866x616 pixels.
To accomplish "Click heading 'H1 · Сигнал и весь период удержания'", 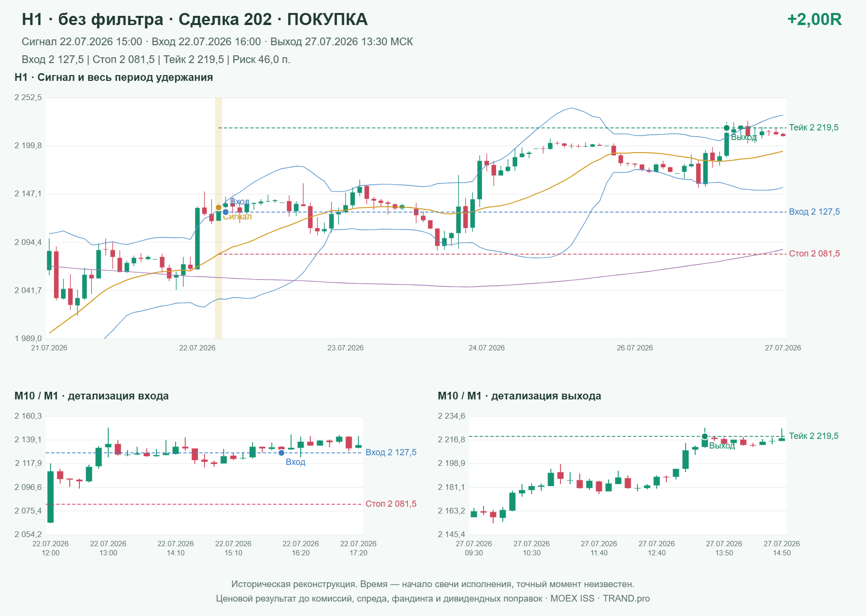I will (x=114, y=77).
